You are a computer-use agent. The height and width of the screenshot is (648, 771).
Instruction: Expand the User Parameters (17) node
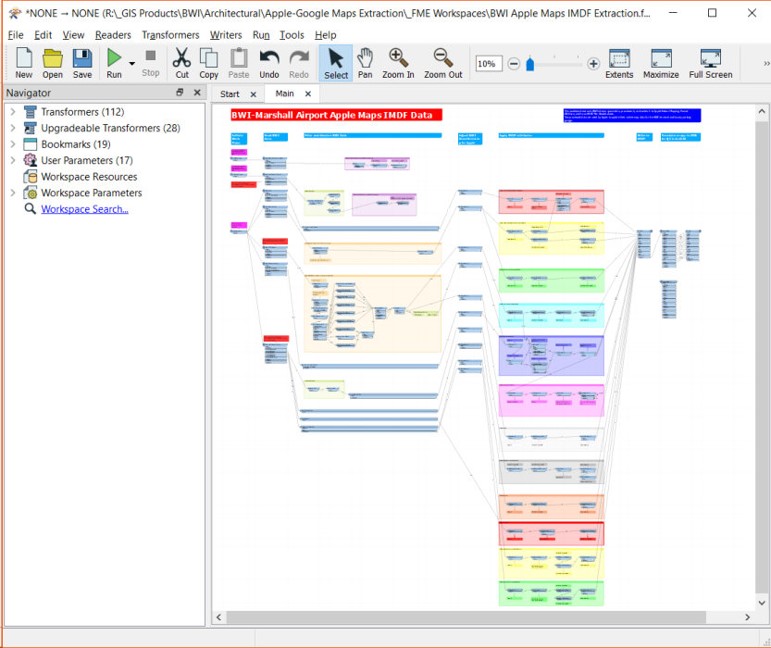point(13,160)
